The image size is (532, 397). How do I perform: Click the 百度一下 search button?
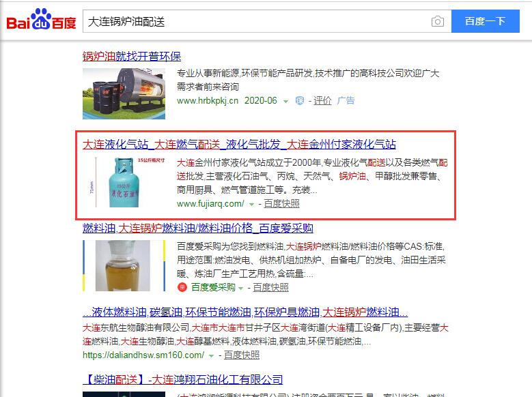(x=485, y=21)
